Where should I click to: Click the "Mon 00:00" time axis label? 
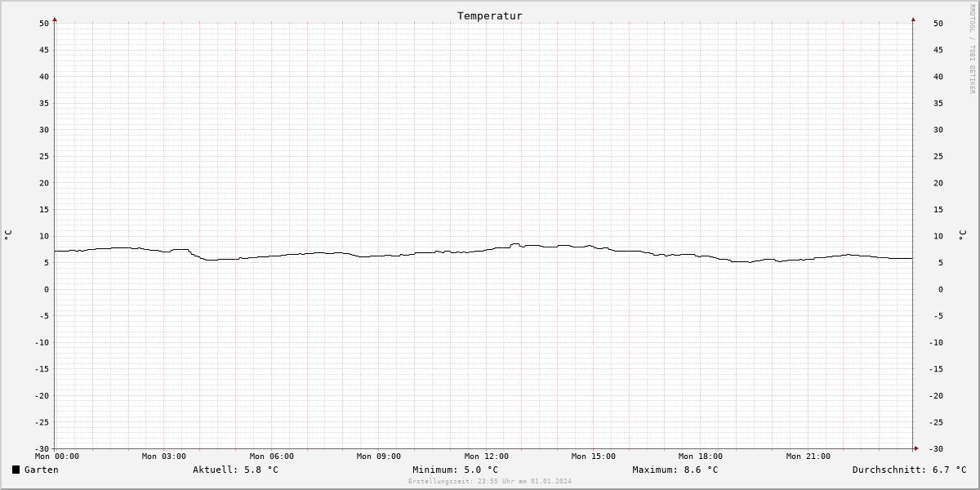(57, 457)
